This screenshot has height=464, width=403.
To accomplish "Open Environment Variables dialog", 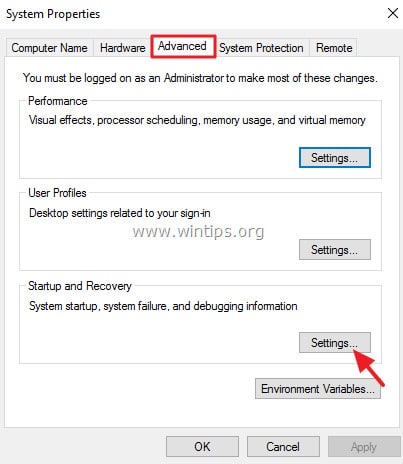I will [x=318, y=389].
